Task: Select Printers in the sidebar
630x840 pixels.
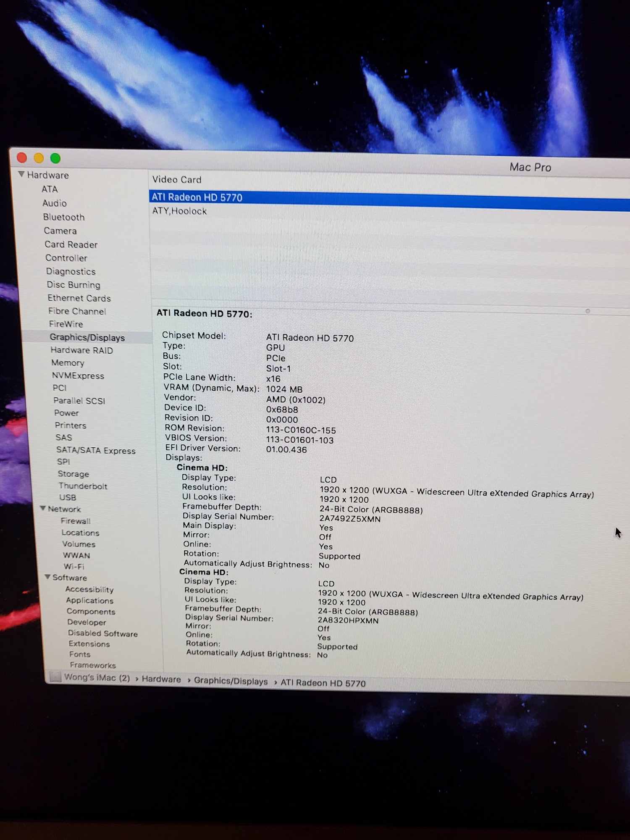Action: (x=71, y=425)
